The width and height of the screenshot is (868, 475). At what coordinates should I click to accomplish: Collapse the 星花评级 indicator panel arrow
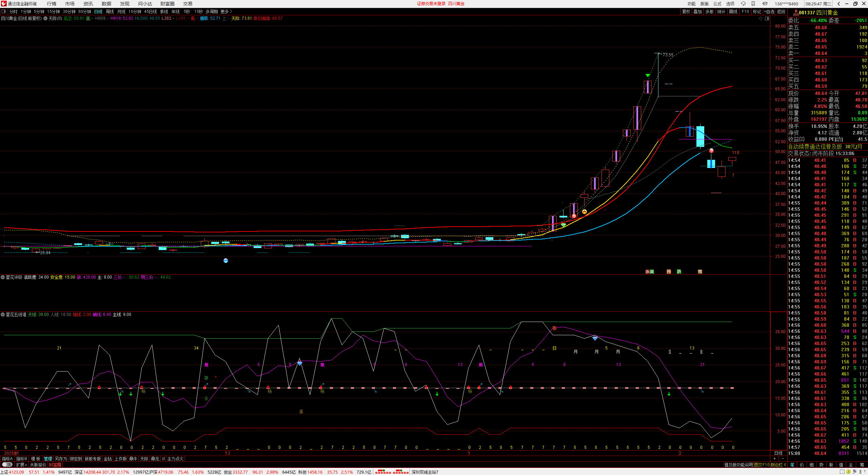pyautogui.click(x=3, y=277)
